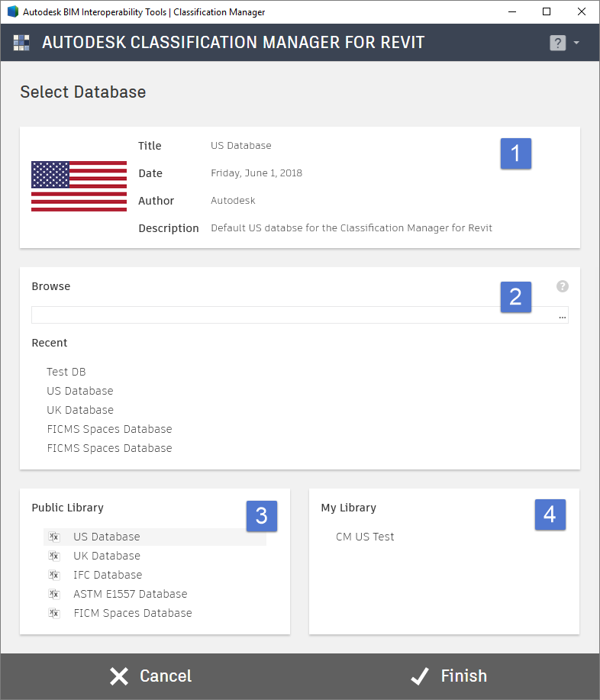Image resolution: width=600 pixels, height=700 pixels.
Task: Select Test DB from Recent list
Action: 66,372
